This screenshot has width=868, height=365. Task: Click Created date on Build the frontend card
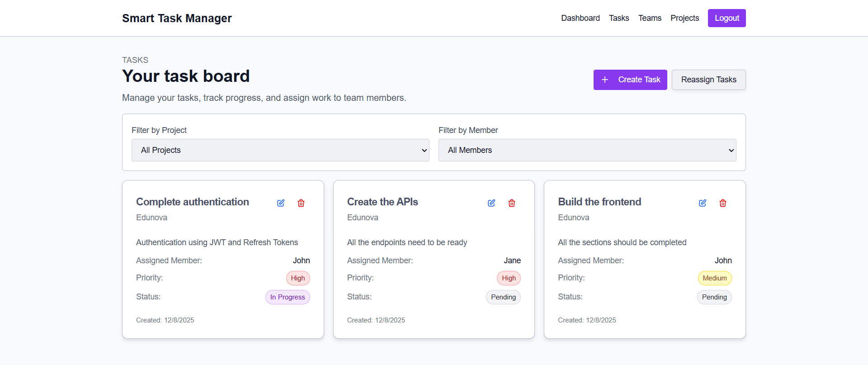point(587,320)
